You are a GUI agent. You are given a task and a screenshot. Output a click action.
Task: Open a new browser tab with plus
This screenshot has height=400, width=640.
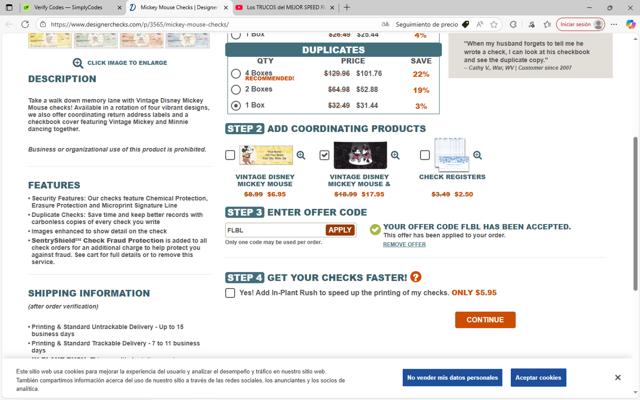(x=347, y=7)
